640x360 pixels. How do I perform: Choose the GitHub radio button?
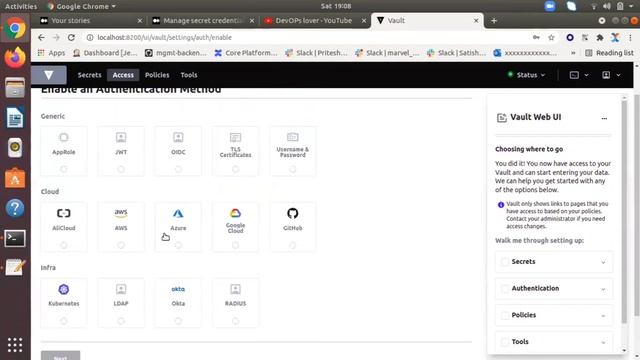[293, 245]
